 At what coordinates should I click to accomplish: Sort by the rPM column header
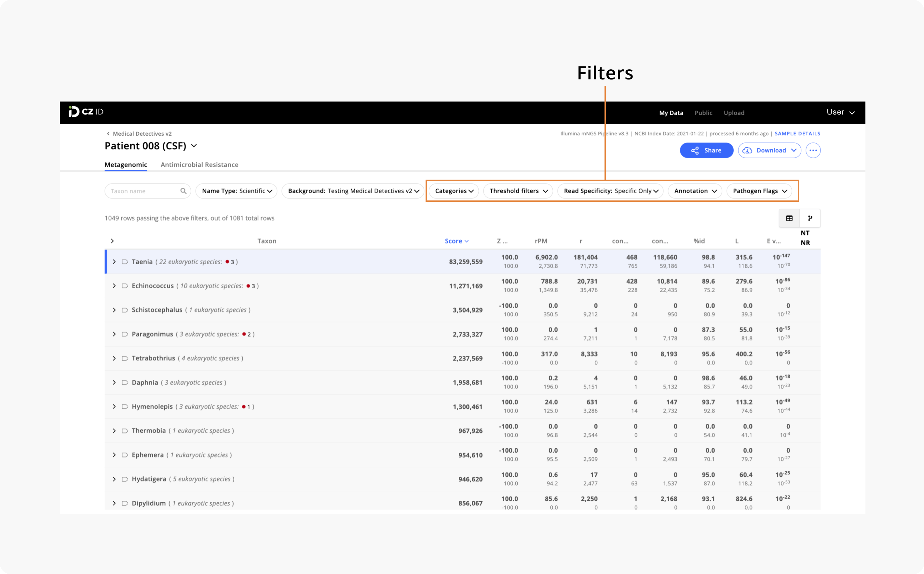[x=541, y=241]
